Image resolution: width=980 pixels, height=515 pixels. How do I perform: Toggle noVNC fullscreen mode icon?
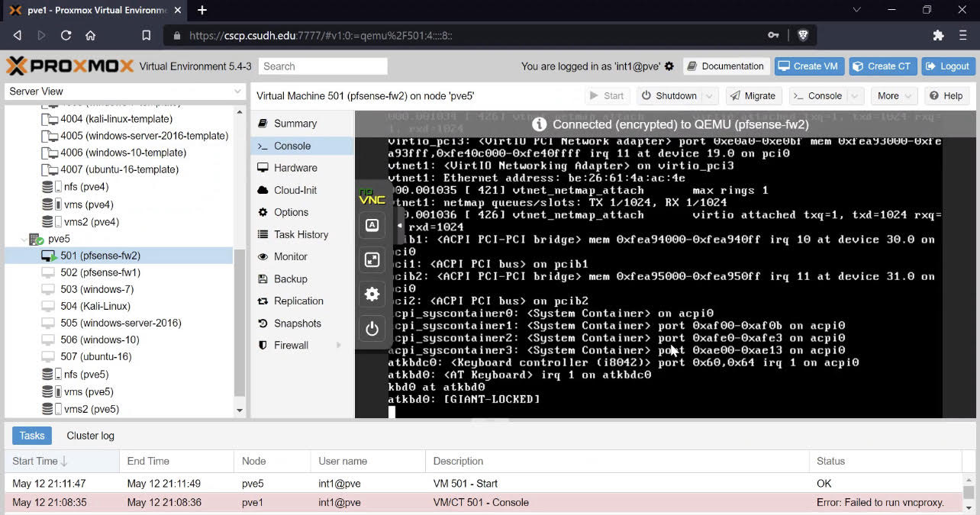[372, 260]
